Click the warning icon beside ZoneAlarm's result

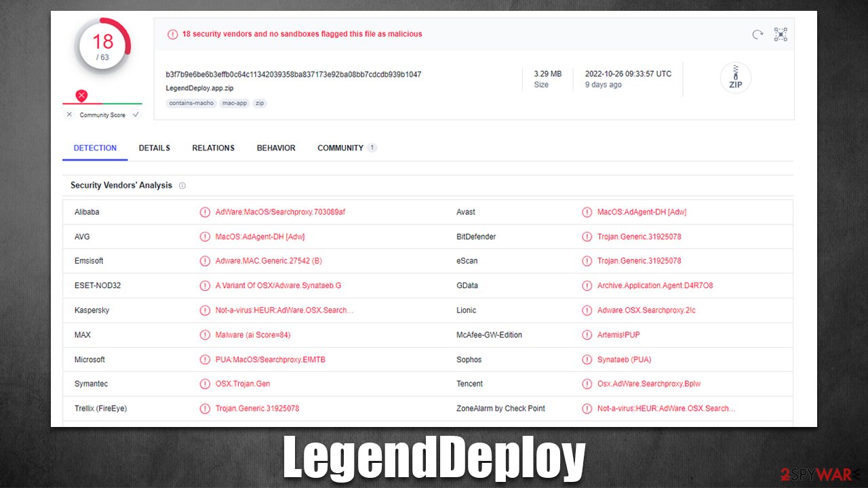pos(587,408)
